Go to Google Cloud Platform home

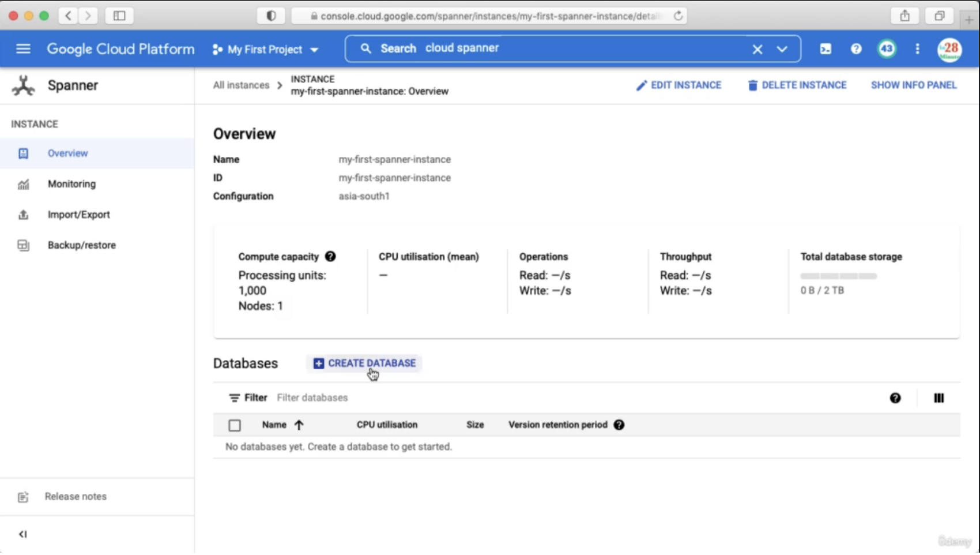(x=120, y=49)
